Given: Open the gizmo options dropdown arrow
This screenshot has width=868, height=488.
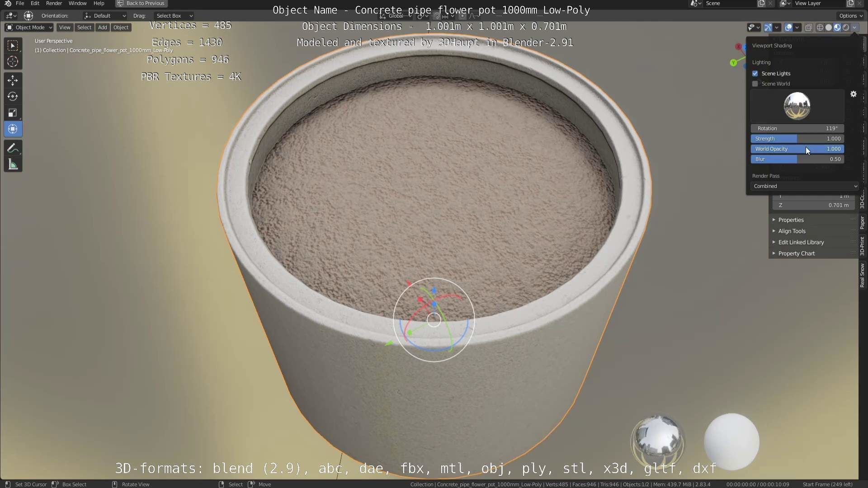Looking at the screenshot, I should (x=777, y=28).
